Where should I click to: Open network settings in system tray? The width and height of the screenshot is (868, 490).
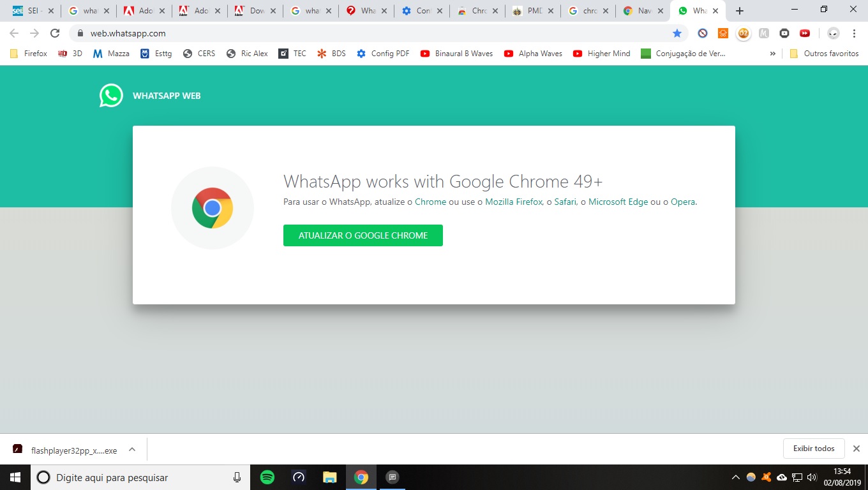[797, 477]
